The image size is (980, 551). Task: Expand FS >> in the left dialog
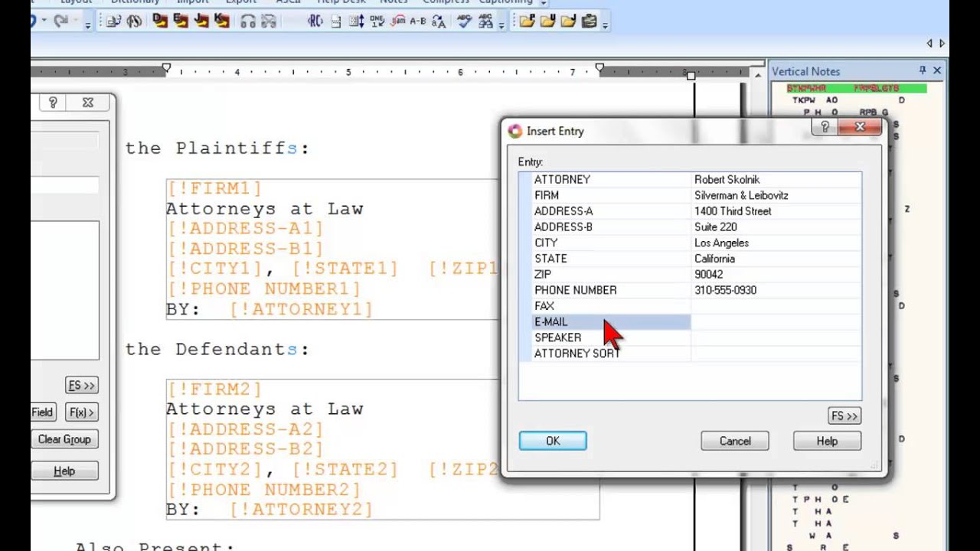[x=82, y=386]
